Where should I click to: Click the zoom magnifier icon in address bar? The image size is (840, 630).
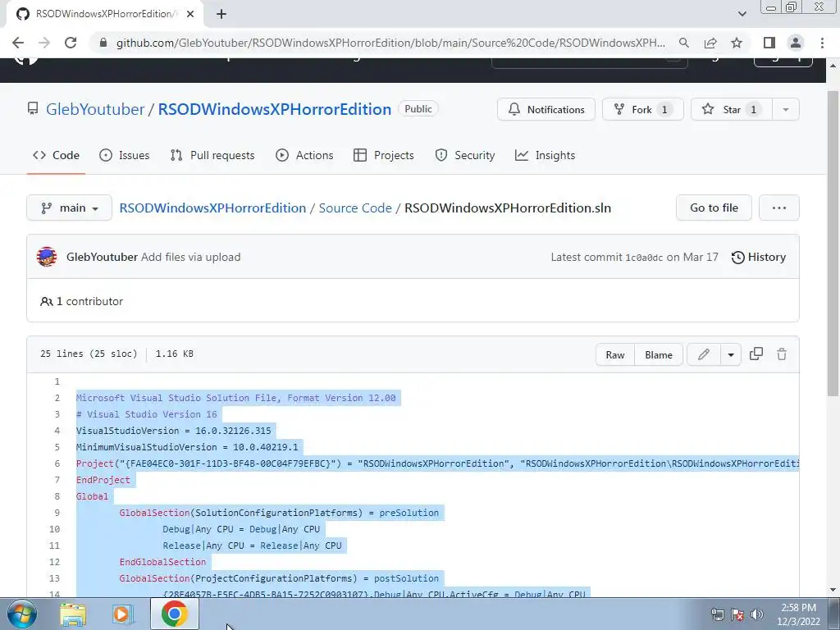click(683, 43)
